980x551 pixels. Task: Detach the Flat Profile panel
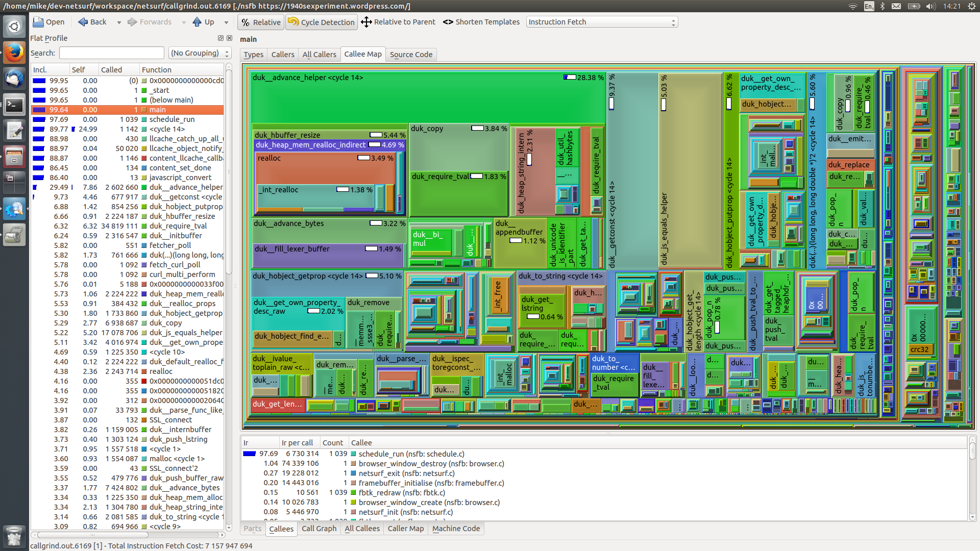click(220, 38)
